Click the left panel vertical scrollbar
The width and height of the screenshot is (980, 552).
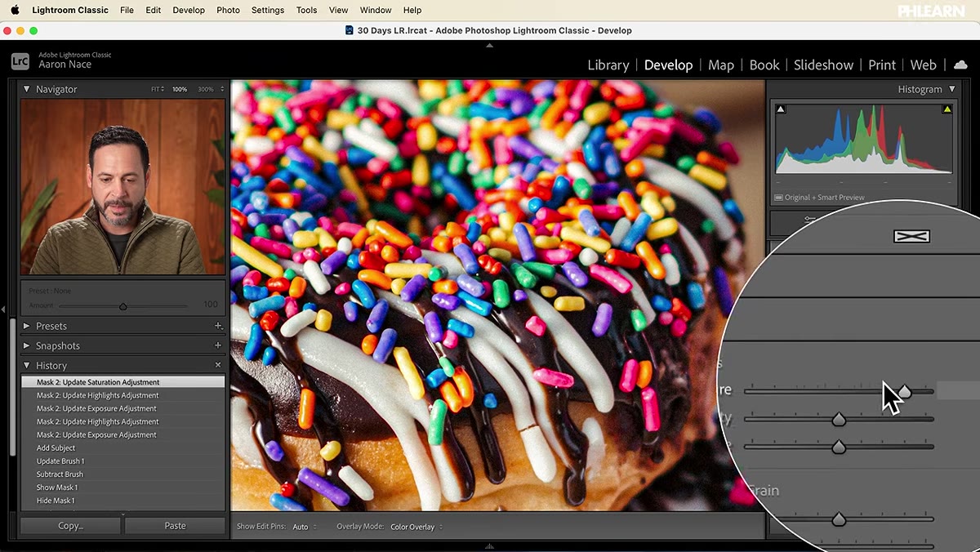[12, 387]
